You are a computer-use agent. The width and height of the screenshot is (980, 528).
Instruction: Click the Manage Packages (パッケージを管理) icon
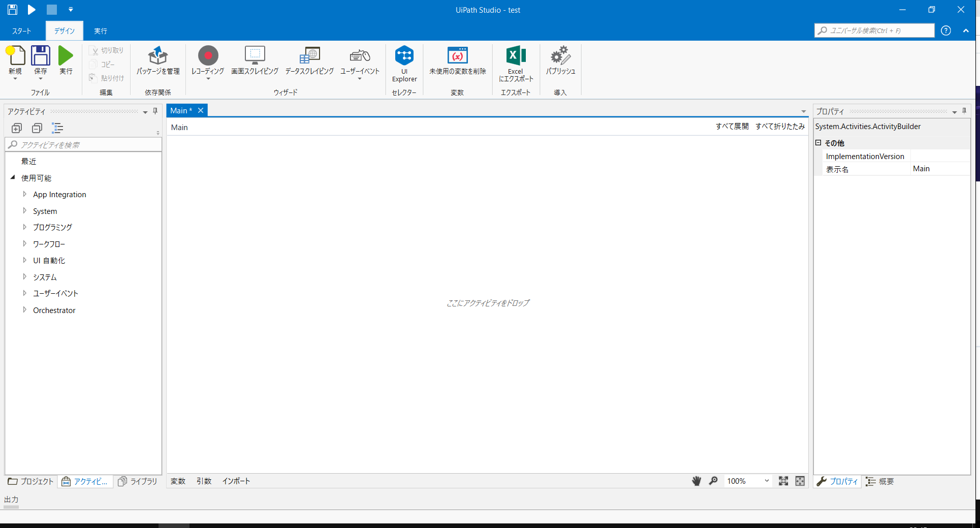tap(158, 55)
